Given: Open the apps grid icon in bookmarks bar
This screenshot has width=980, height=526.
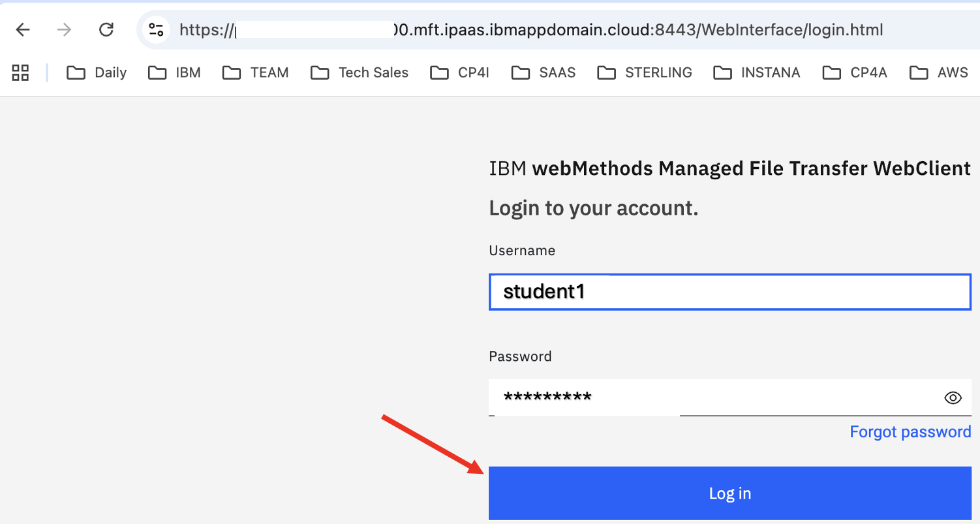Looking at the screenshot, I should click(x=21, y=72).
